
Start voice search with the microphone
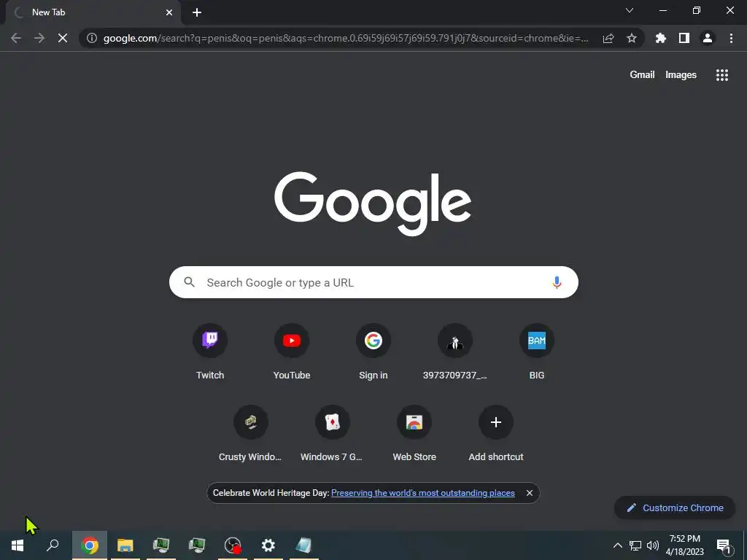pyautogui.click(x=556, y=282)
